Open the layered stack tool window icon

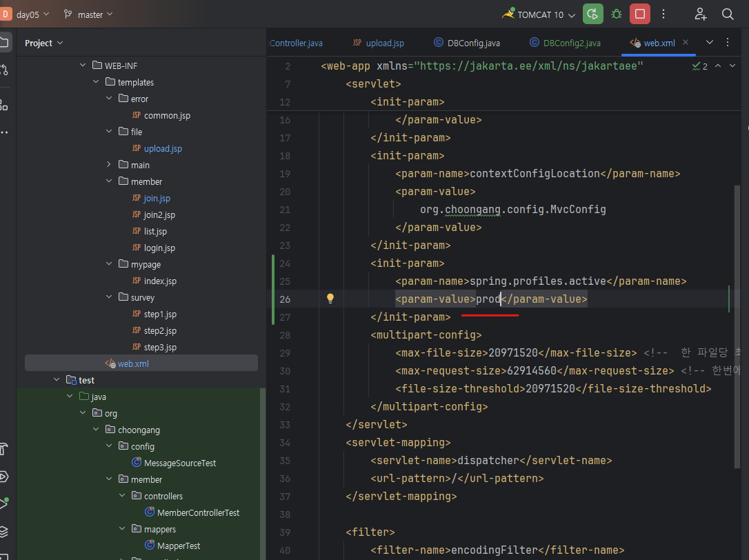[4, 531]
